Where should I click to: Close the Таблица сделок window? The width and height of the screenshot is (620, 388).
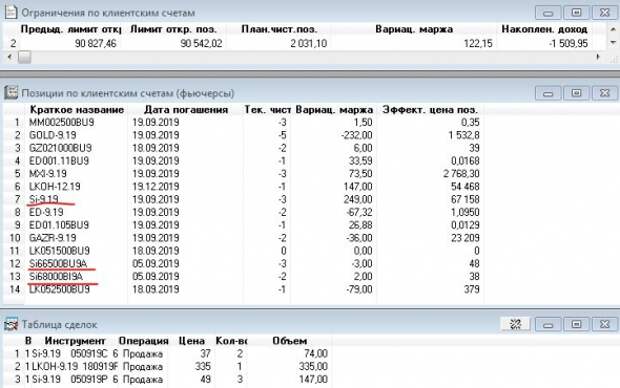click(605, 324)
